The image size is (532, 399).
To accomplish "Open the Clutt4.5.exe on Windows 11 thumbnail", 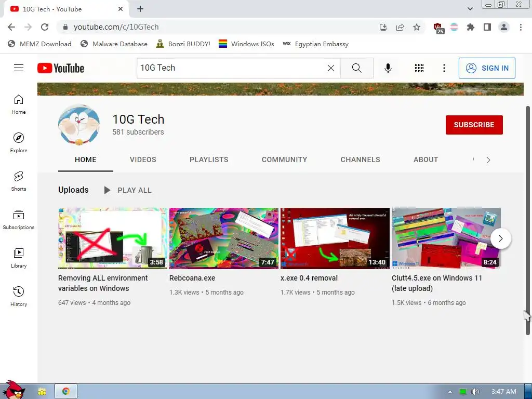I will (446, 238).
